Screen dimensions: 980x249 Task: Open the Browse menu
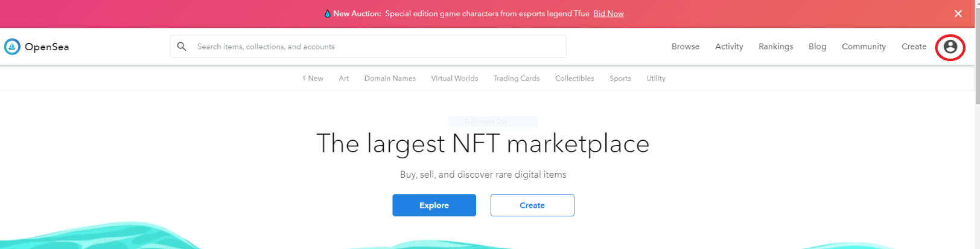click(685, 47)
